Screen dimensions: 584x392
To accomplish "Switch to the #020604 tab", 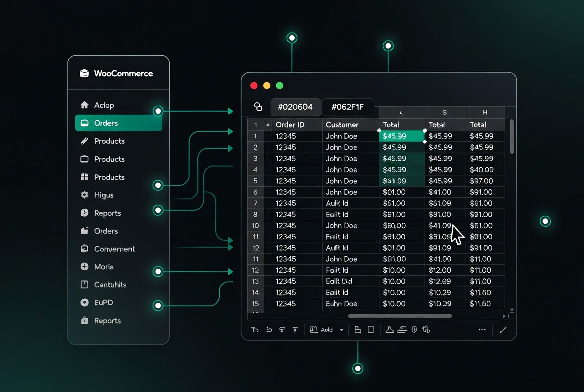I will 295,107.
